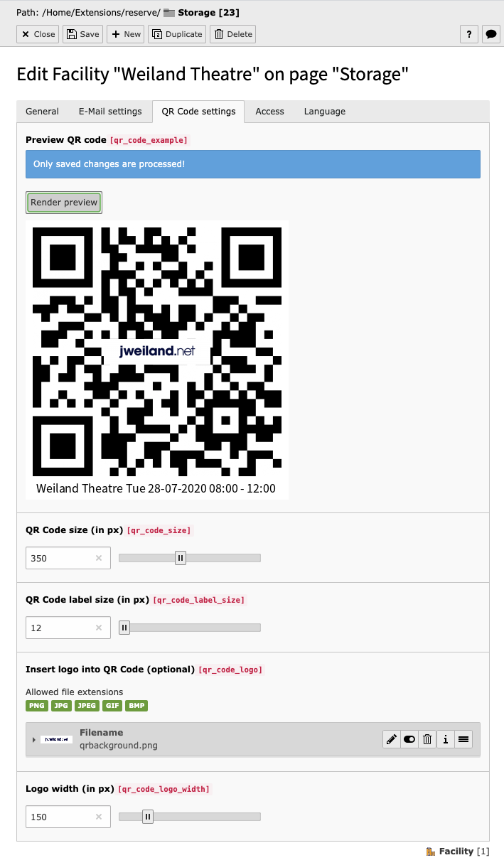The image size is (504, 865).
Task: Click the Render preview button
Action: 64,203
